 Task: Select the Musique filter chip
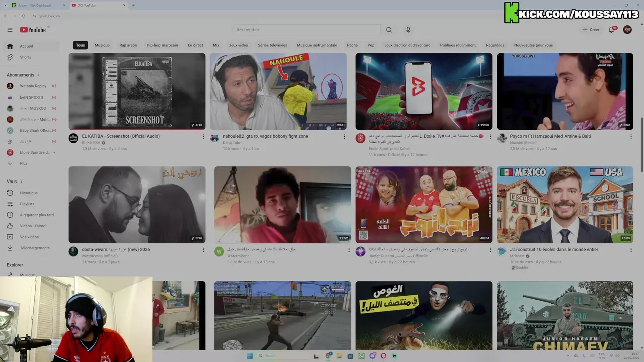pyautogui.click(x=102, y=45)
